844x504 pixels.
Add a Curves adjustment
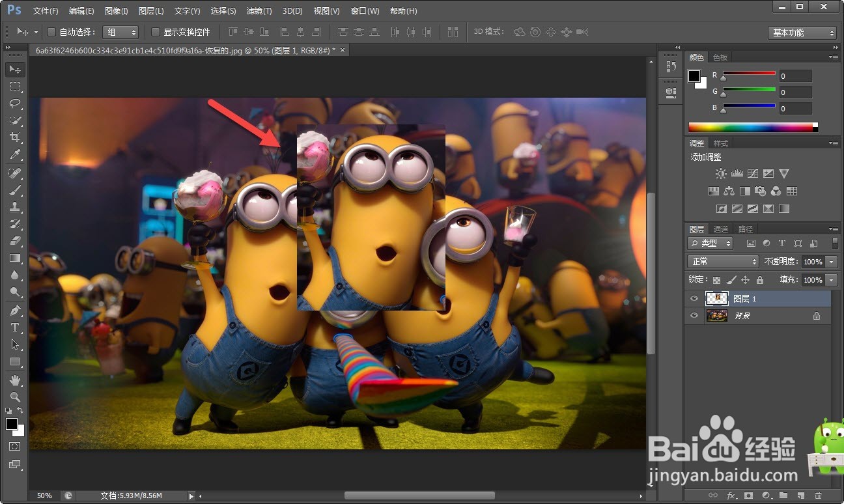753,174
